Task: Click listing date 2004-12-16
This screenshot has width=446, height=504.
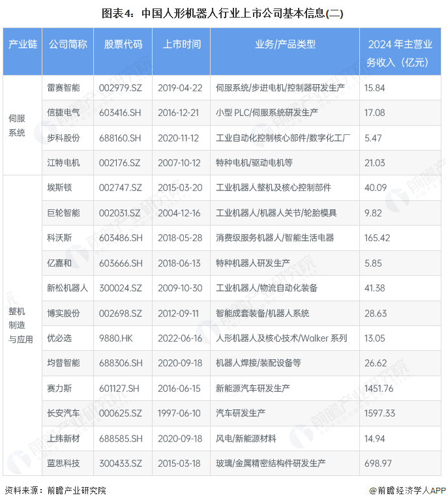Action: [x=179, y=213]
